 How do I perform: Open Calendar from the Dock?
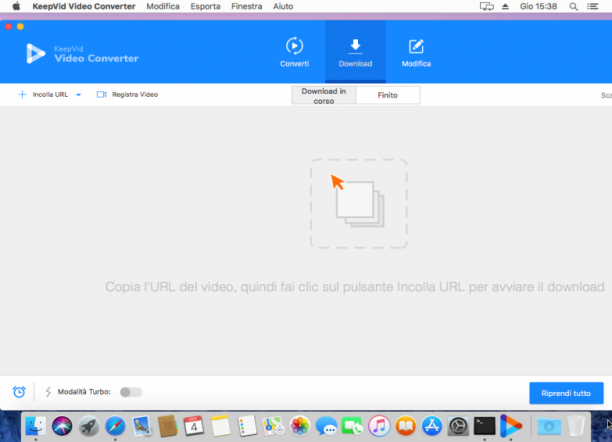194,426
